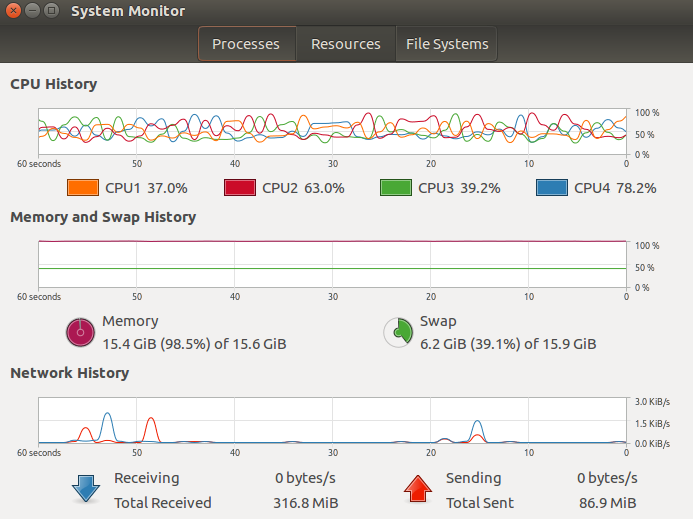Viewport: 693px width, 519px height.
Task: Click the CPU4 78.2% label
Action: click(x=615, y=188)
